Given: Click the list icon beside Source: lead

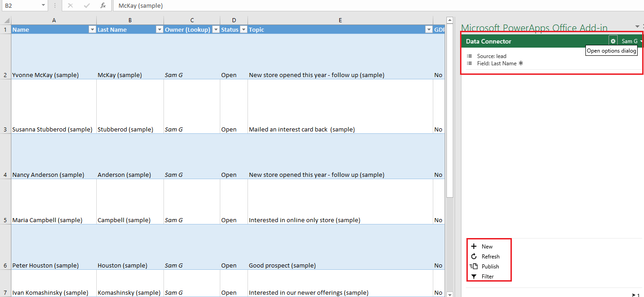Looking at the screenshot, I should click(470, 56).
